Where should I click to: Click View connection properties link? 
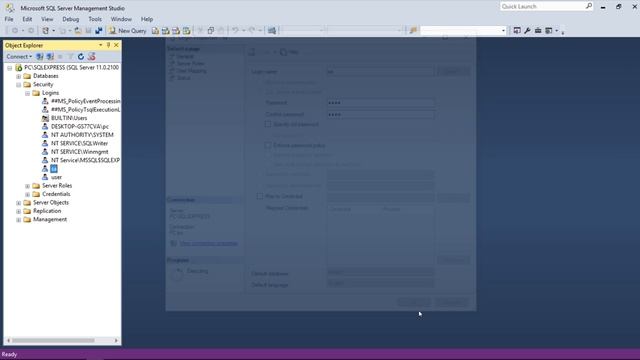[x=209, y=243]
